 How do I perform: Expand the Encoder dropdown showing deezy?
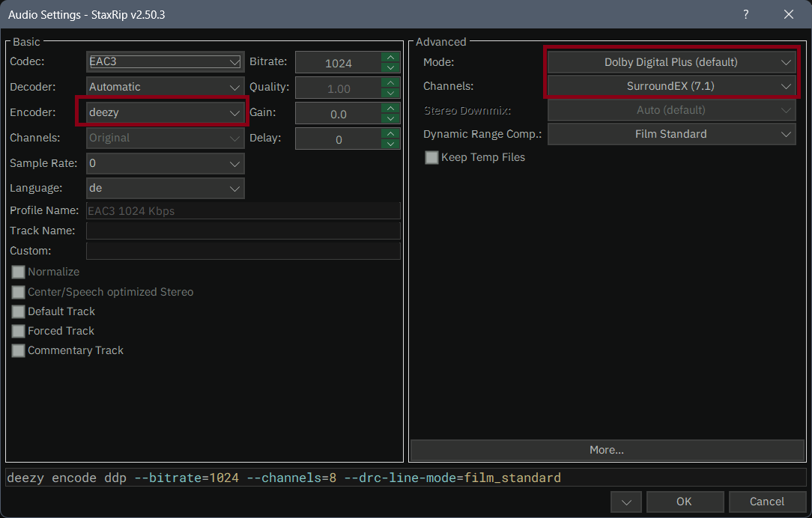[x=166, y=112]
